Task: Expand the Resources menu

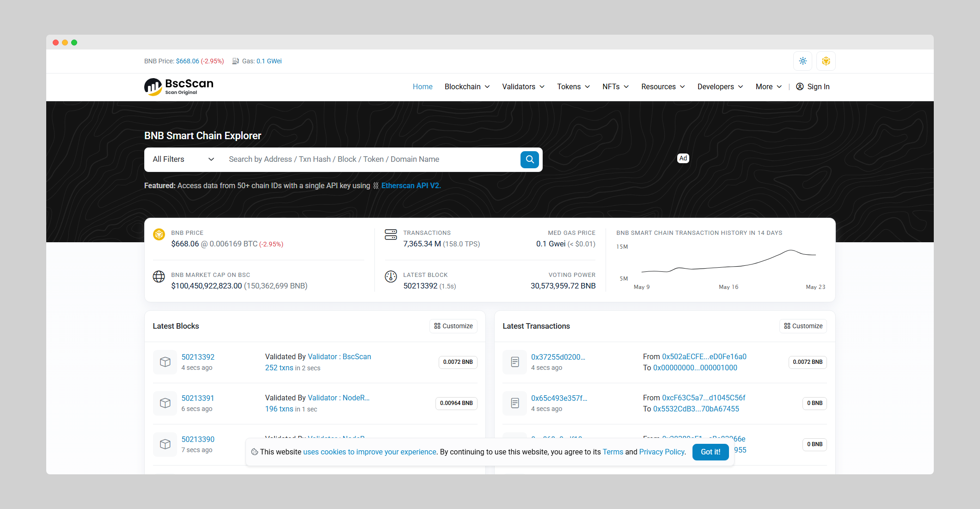Action: coord(663,86)
